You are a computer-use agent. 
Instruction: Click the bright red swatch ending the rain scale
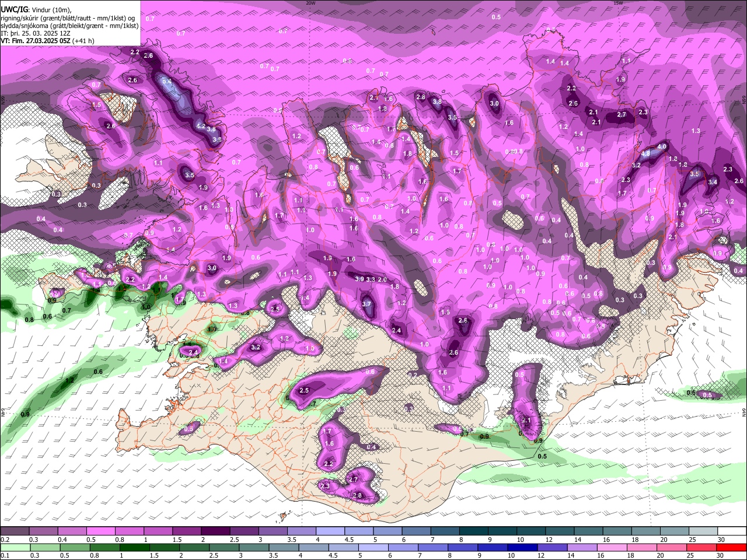732,547
